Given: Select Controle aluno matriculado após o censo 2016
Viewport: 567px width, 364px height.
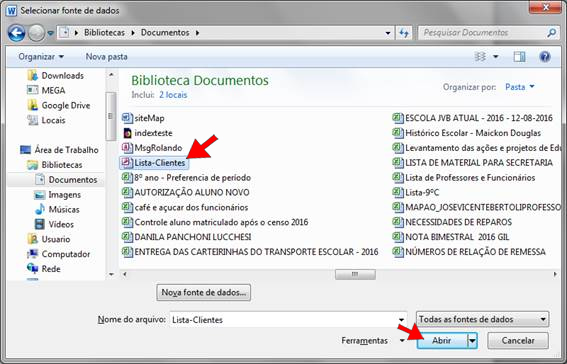Looking at the screenshot, I should [x=215, y=222].
